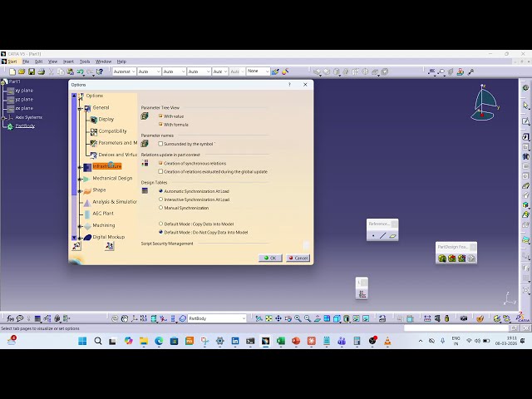Expand the Infrastructure node in options tree

[x=81, y=167]
